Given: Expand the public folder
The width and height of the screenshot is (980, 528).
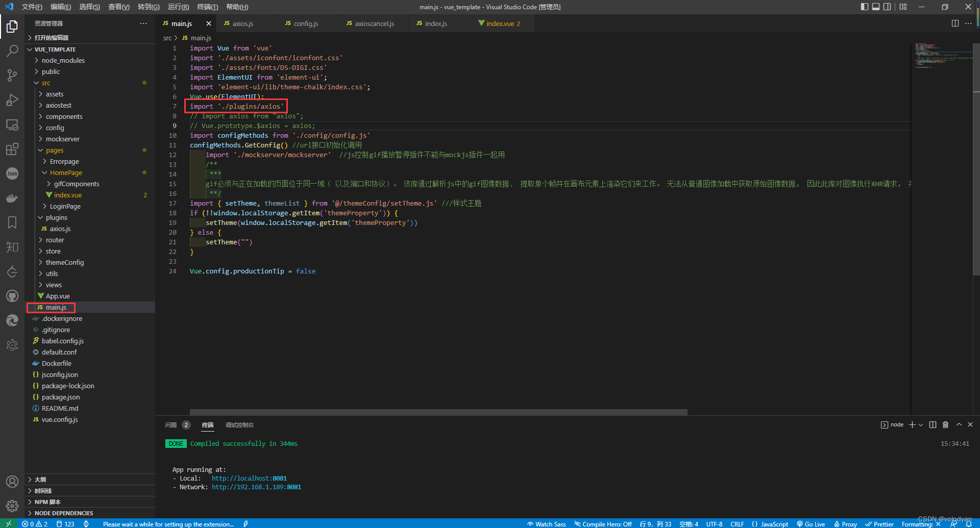Looking at the screenshot, I should (51, 71).
